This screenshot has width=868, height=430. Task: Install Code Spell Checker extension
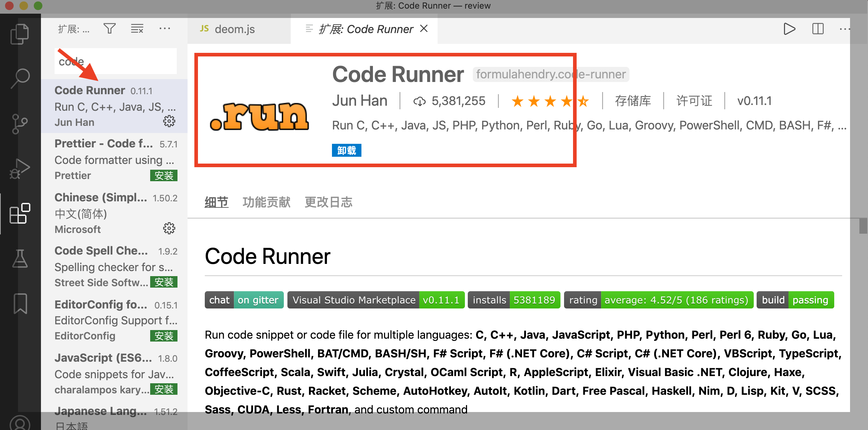tap(164, 282)
